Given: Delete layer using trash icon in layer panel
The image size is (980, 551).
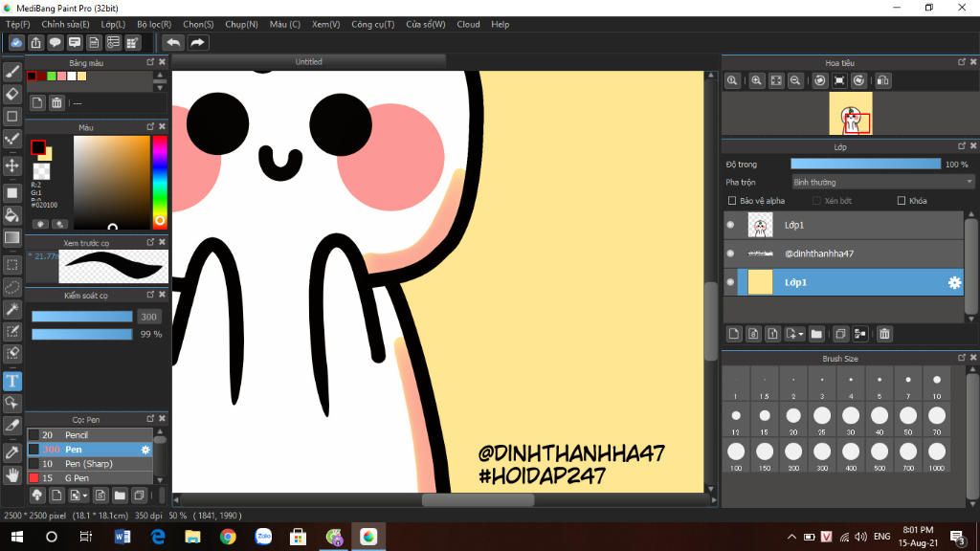Looking at the screenshot, I should tap(884, 334).
